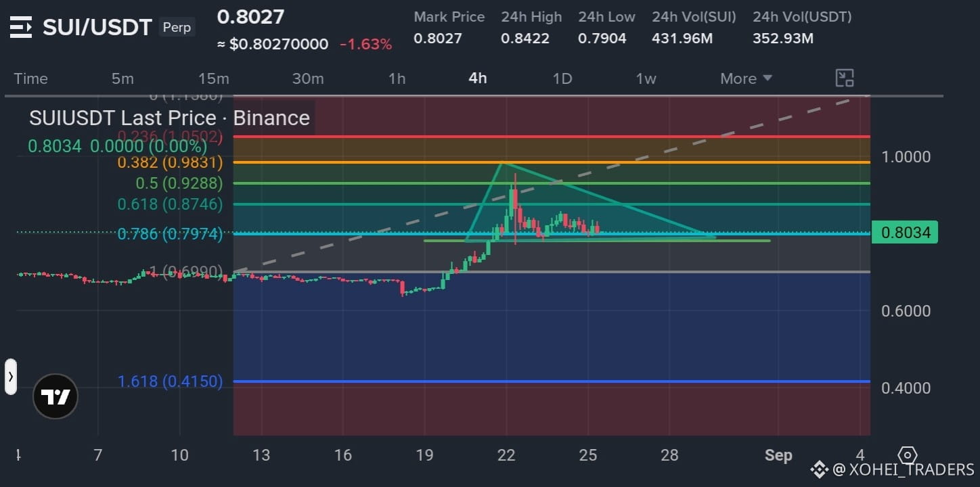This screenshot has height=487, width=980.
Task: Tap the Perp contract badge
Action: (177, 28)
